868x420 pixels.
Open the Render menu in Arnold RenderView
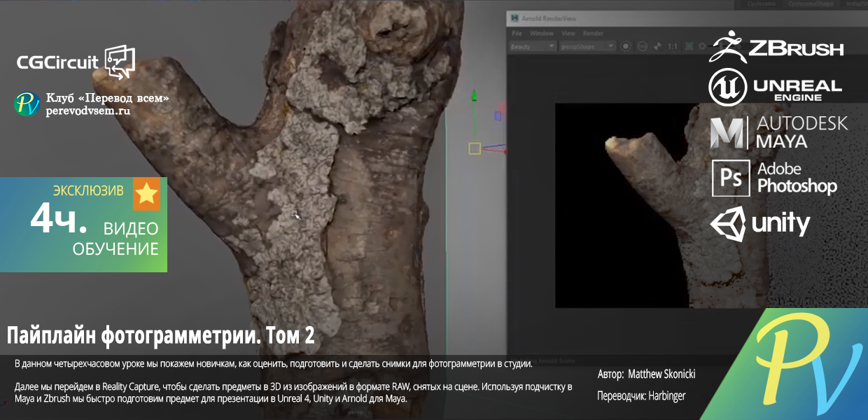[x=593, y=34]
